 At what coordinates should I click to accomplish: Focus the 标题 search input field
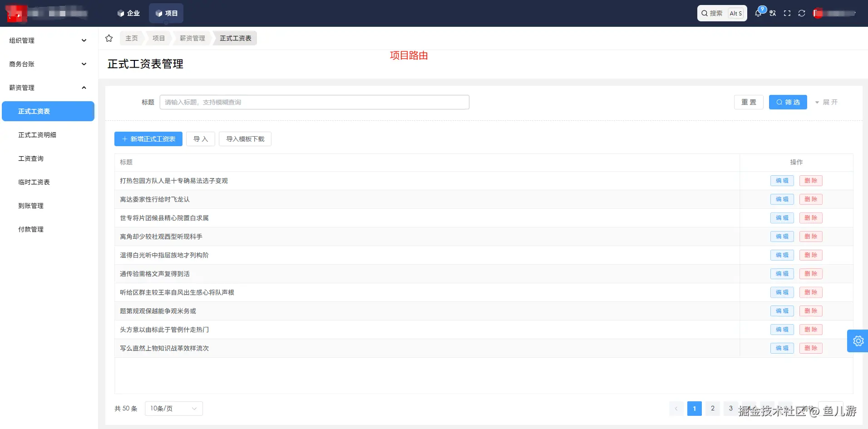(314, 102)
